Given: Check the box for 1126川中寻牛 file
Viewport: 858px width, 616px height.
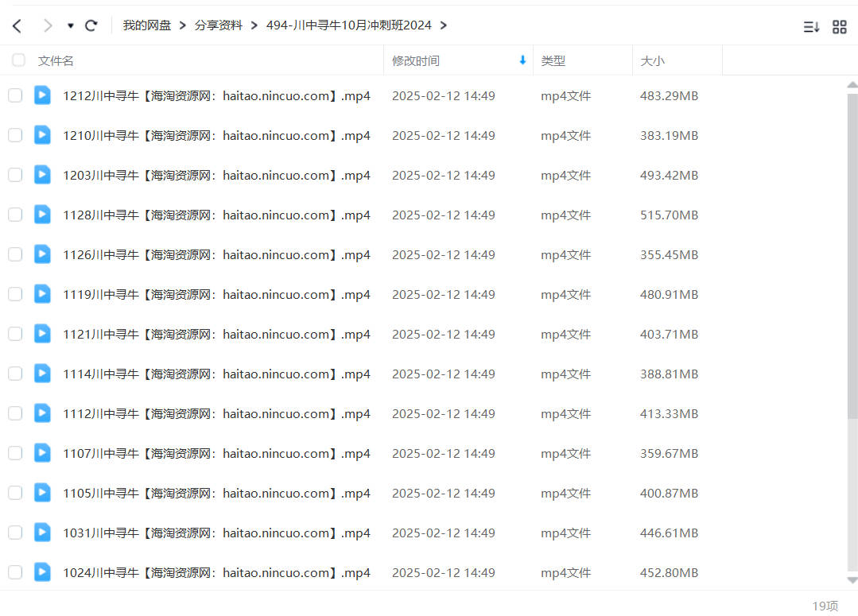Looking at the screenshot, I should (x=15, y=254).
